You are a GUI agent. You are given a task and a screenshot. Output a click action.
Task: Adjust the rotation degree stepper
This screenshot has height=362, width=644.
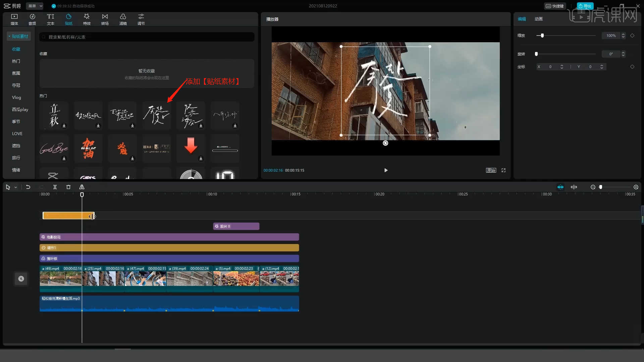(623, 54)
